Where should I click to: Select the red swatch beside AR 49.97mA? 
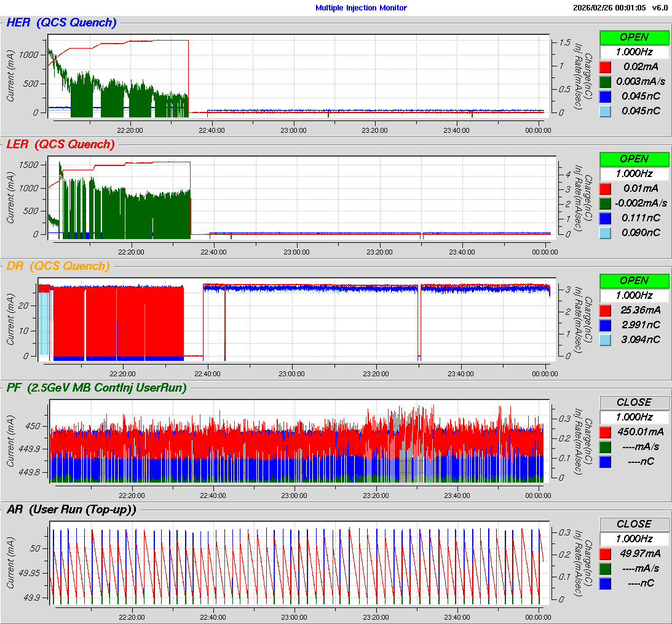tap(606, 553)
